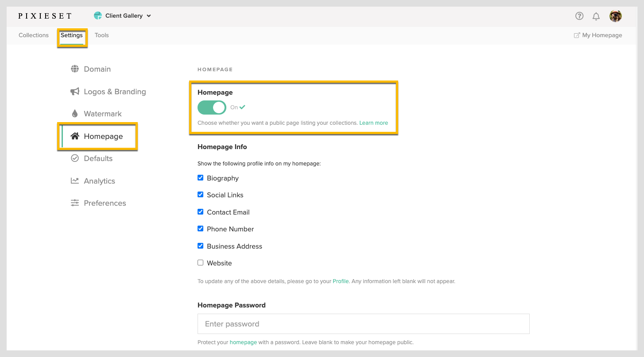The height and width of the screenshot is (357, 644).
Task: Click the green On status text
Action: [x=234, y=107]
